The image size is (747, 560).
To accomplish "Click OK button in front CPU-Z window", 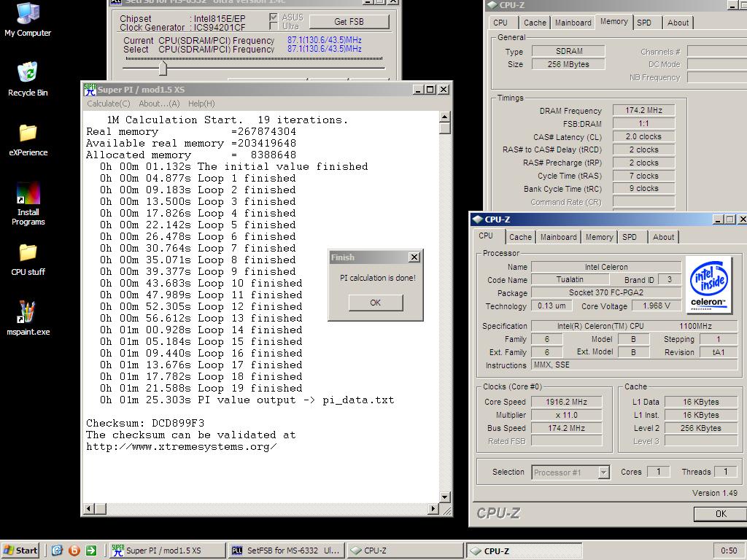I will tap(720, 514).
